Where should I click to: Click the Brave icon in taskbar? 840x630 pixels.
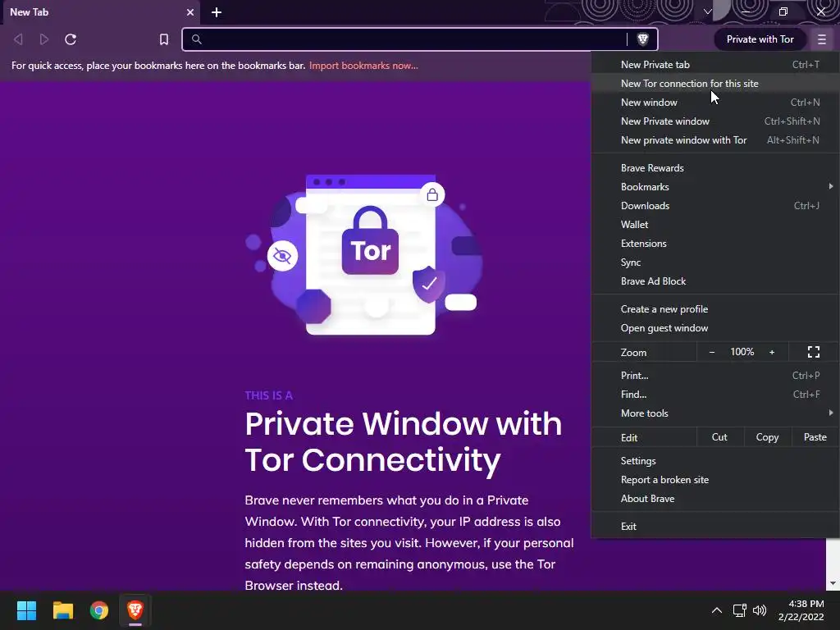(135, 610)
